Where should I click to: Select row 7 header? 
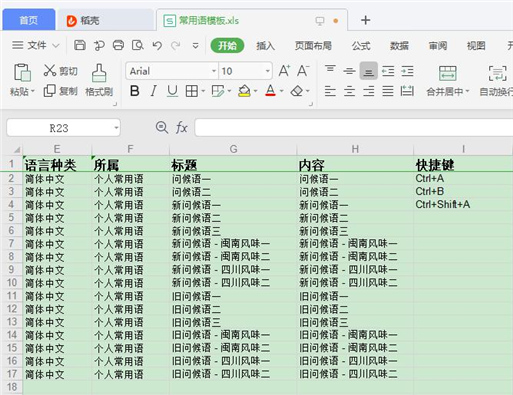pos(12,244)
